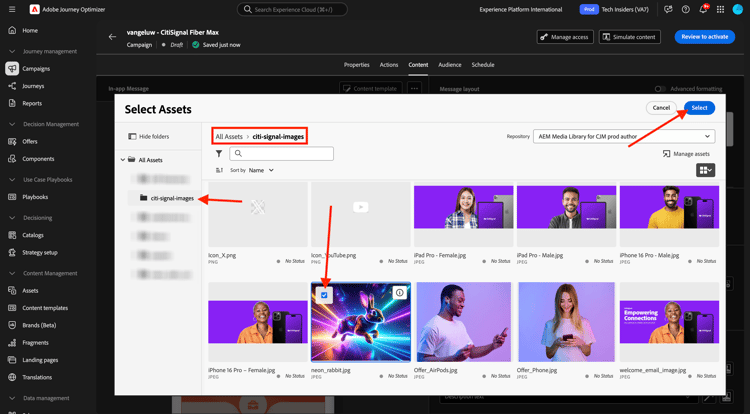Screen dimensions: 750x414
Task: Uncheck the neon_rabbit.jpg checkbox
Action: pos(324,295)
